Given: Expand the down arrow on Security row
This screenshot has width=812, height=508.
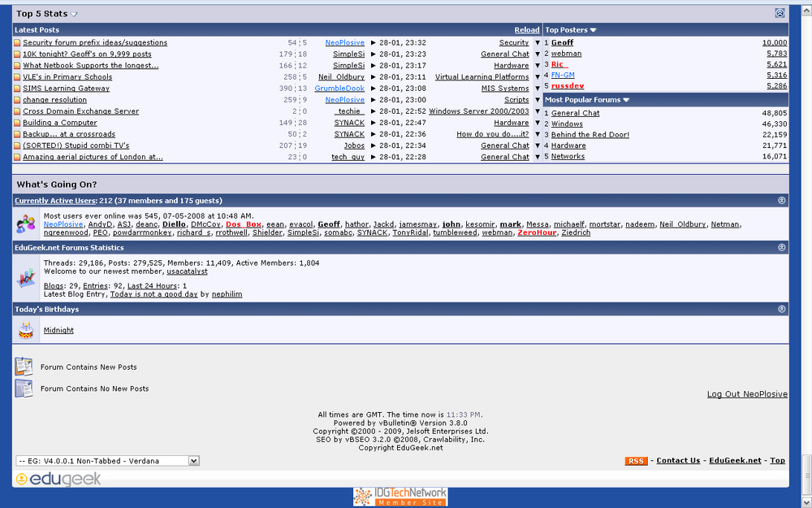Looking at the screenshot, I should [537, 43].
